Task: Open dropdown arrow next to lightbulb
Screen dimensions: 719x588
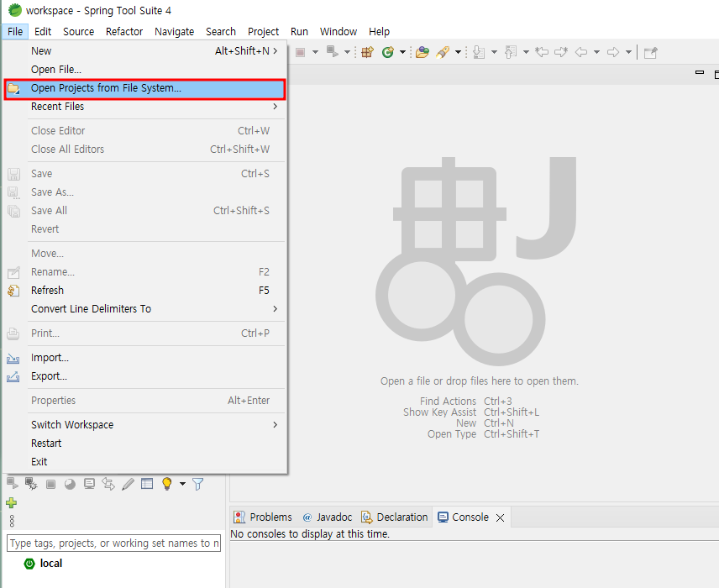Action: click(x=182, y=484)
